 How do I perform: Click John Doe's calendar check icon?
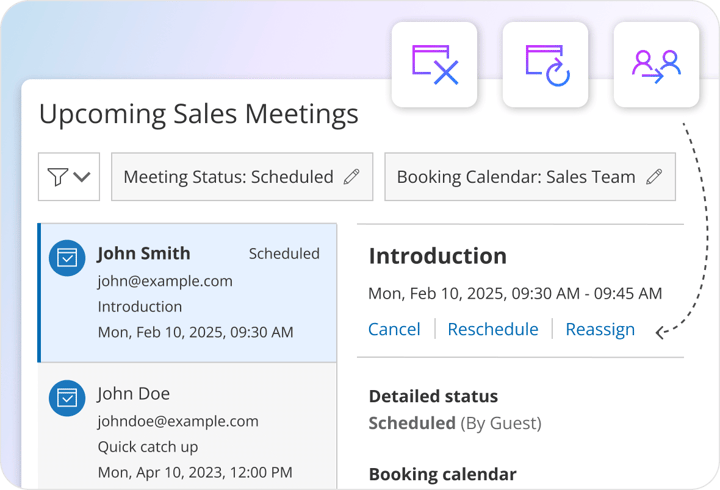point(66,398)
